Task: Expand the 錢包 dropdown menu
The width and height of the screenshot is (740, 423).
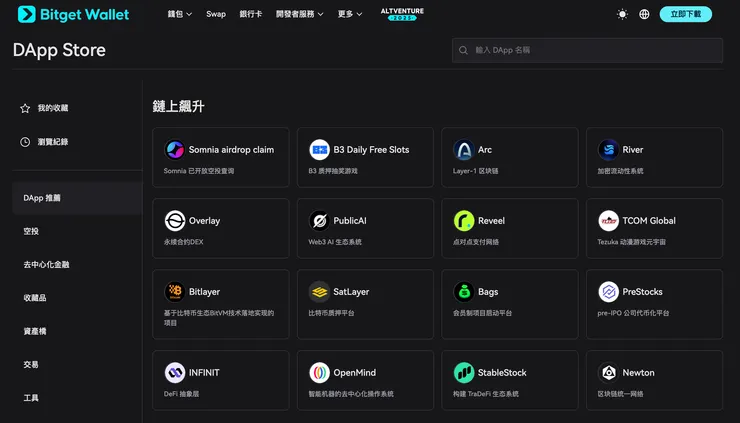Action: tap(180, 14)
